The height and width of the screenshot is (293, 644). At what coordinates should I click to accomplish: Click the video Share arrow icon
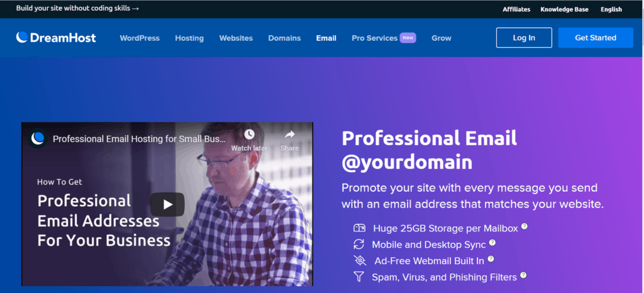coord(290,134)
